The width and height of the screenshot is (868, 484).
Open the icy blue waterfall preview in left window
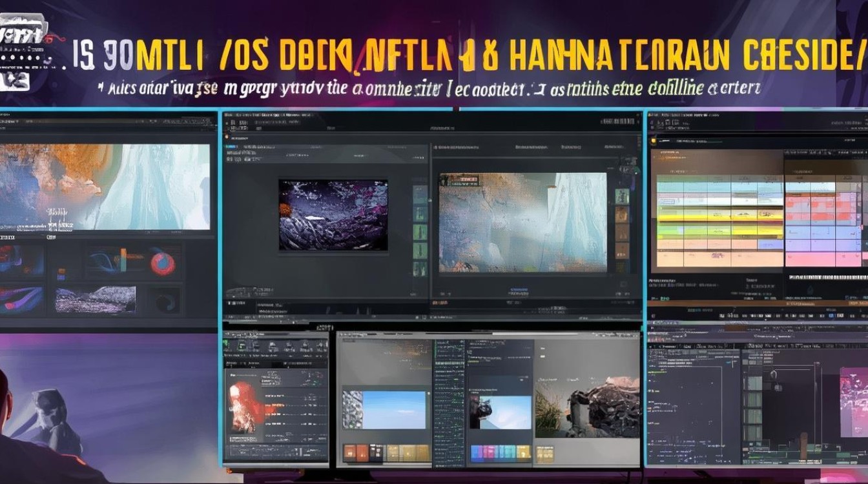tap(105, 186)
